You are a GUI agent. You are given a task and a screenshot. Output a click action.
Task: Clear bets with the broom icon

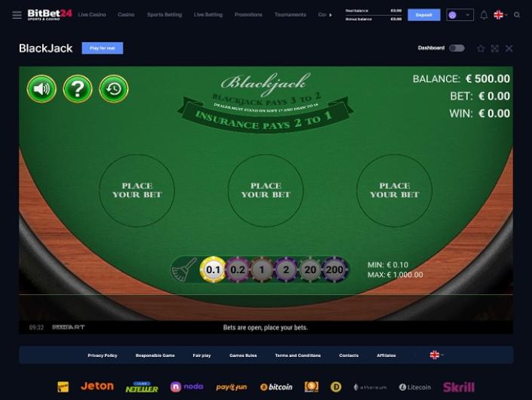[x=184, y=269]
